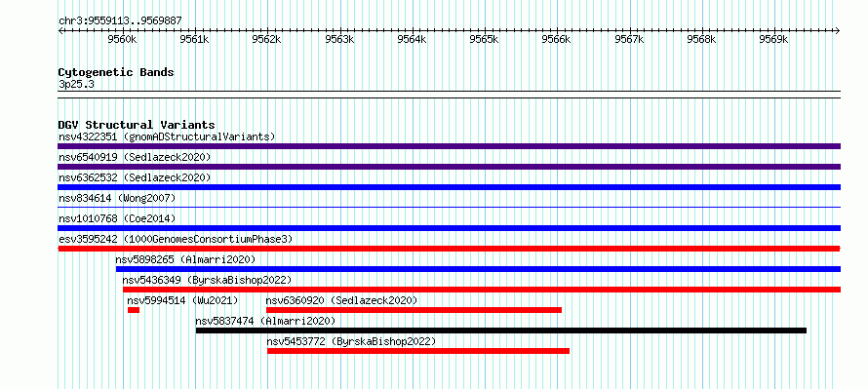Select the esv3595242 red variant bar
Screen dimensions: 868x389
point(449,249)
